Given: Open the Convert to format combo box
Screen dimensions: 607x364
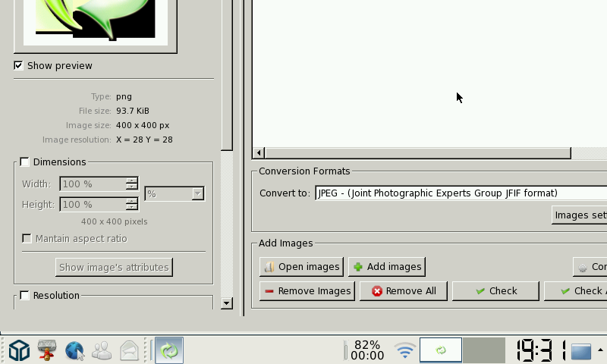Looking at the screenshot, I should point(461,193).
